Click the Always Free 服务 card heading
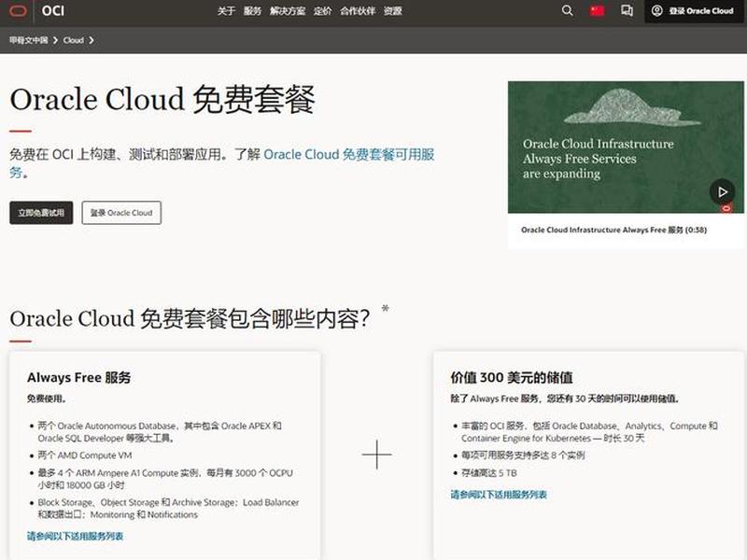The height and width of the screenshot is (560, 747). (78, 377)
